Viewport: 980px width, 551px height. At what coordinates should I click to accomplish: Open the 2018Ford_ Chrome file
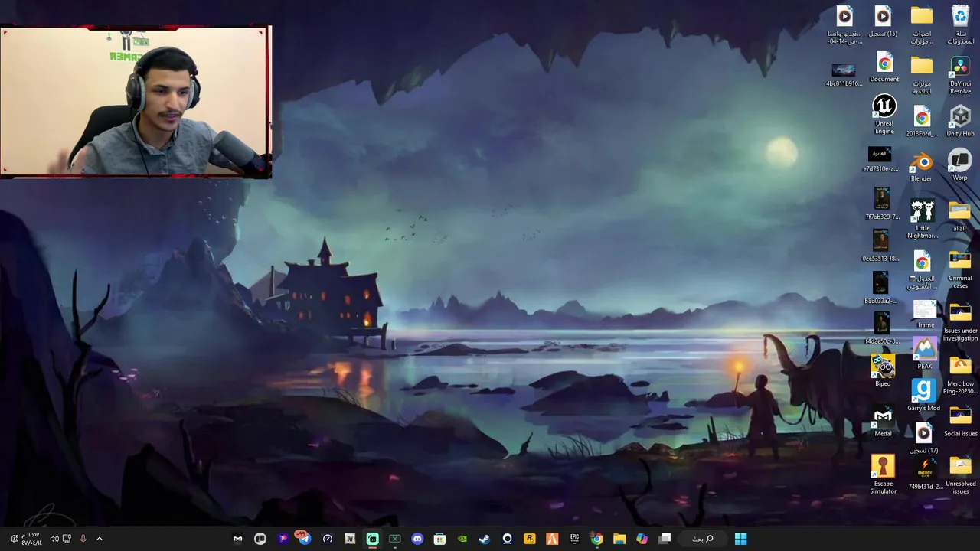click(922, 122)
